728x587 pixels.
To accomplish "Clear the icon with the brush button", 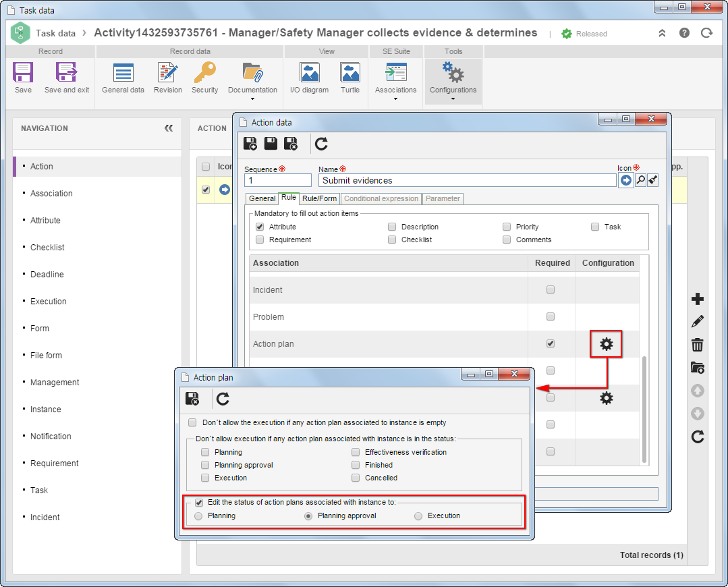I will (653, 179).
